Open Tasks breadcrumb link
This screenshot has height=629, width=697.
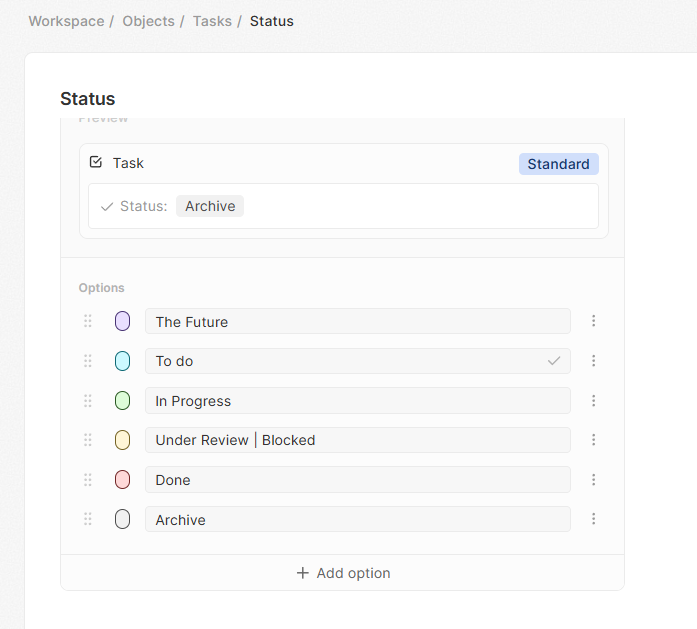212,21
